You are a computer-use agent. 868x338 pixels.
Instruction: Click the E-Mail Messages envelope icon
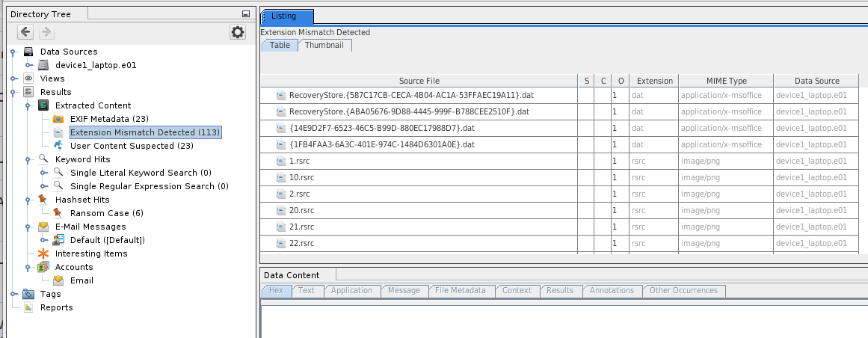pyautogui.click(x=43, y=227)
